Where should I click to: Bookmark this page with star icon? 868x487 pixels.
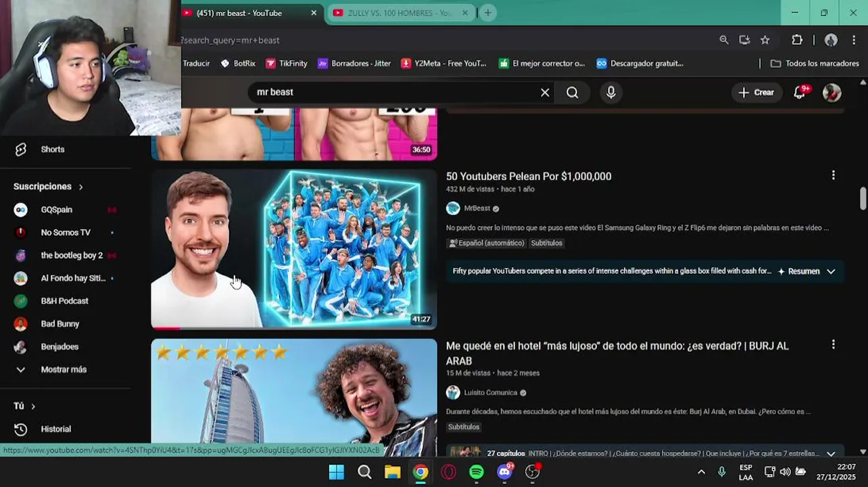[x=765, y=40]
